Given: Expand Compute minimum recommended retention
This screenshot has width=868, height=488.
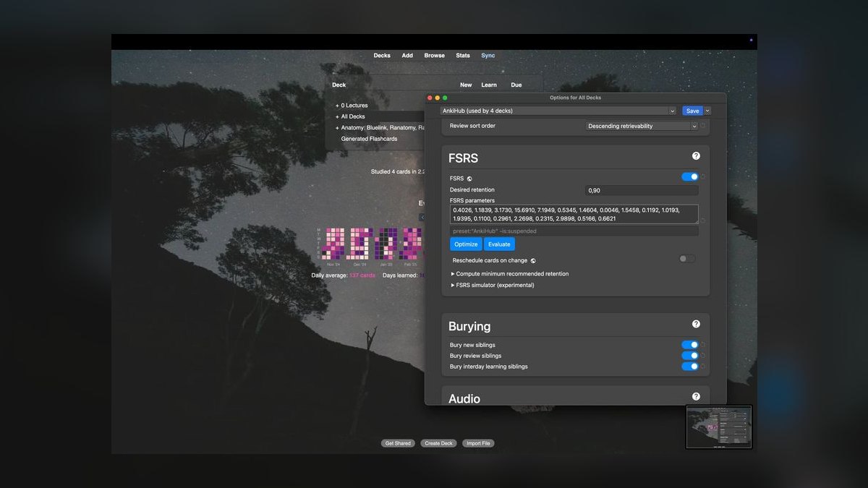Looking at the screenshot, I should point(509,274).
